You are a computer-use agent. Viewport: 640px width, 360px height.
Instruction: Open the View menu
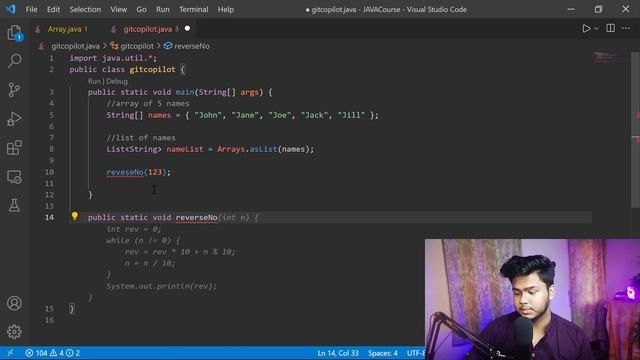point(118,9)
